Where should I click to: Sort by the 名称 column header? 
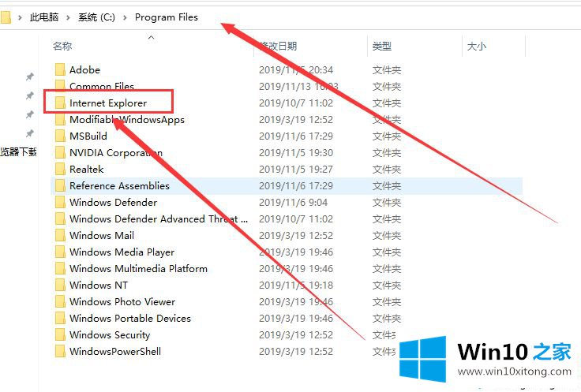pyautogui.click(x=62, y=46)
